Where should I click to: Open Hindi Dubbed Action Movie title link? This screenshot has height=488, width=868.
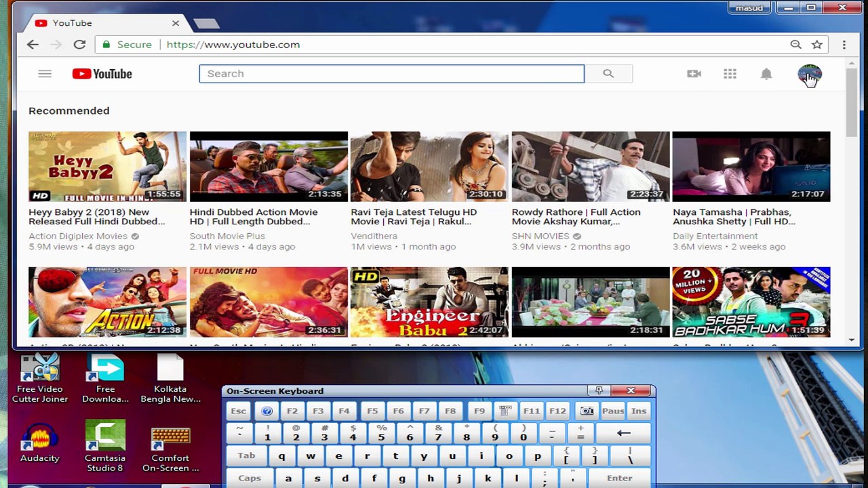[254, 217]
